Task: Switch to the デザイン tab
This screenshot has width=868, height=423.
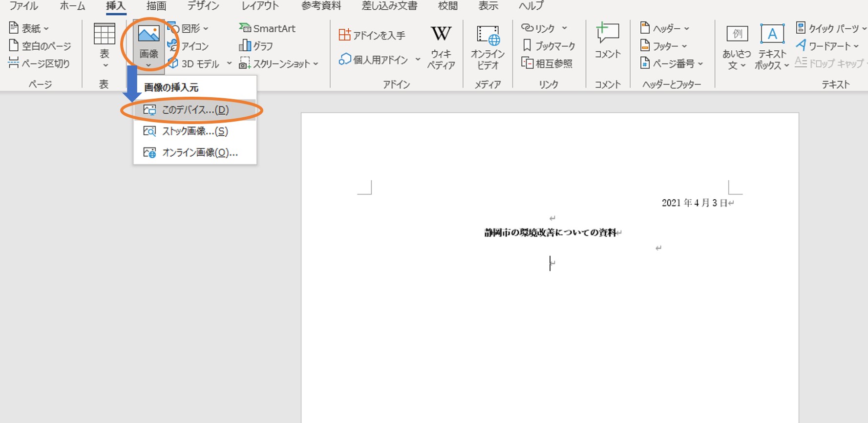Action: pos(203,6)
